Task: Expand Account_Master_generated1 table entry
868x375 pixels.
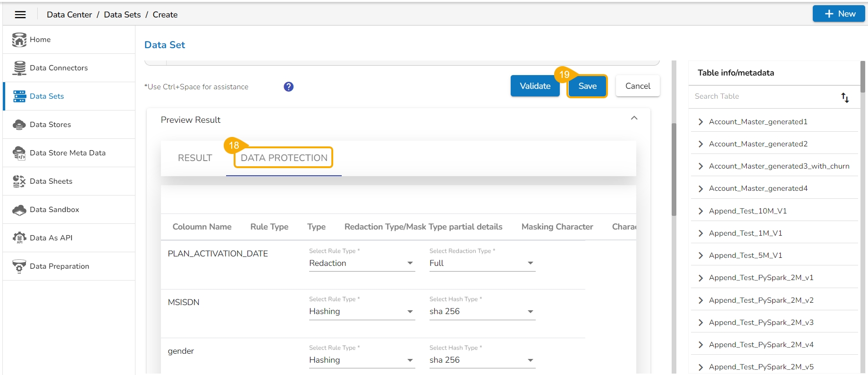Action: [700, 122]
